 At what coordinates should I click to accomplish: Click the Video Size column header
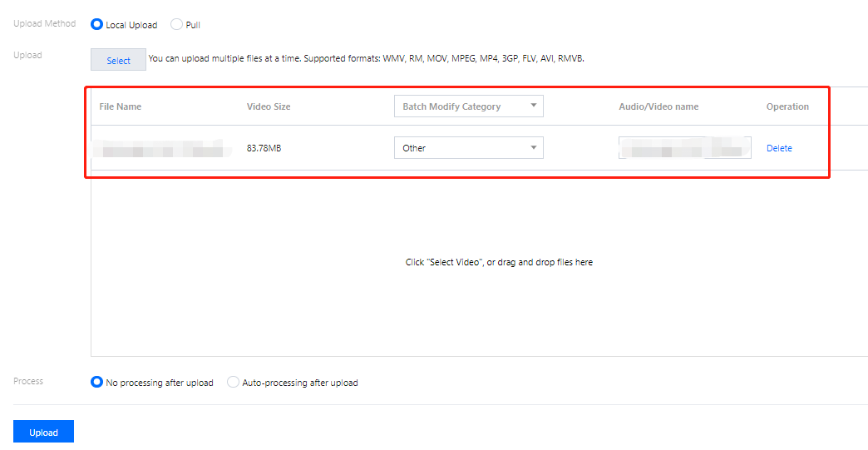coord(269,106)
